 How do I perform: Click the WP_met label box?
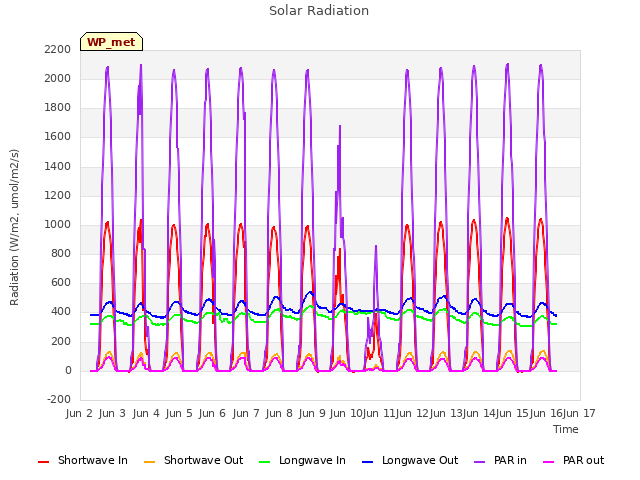pyautogui.click(x=111, y=42)
